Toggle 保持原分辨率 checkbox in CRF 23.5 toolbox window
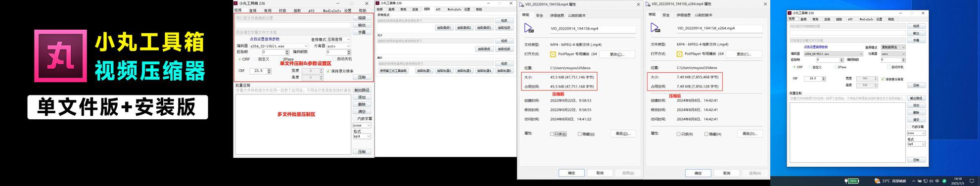 click(328, 71)
